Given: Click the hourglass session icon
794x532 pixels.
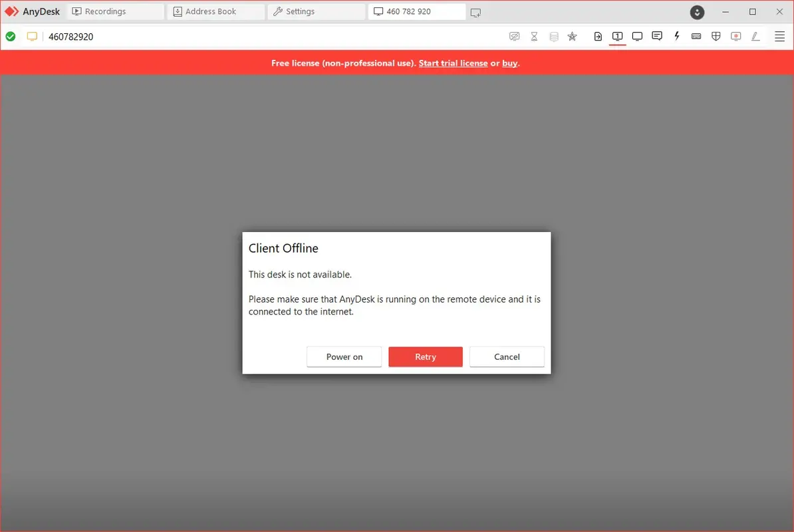Looking at the screenshot, I should pyautogui.click(x=534, y=37).
